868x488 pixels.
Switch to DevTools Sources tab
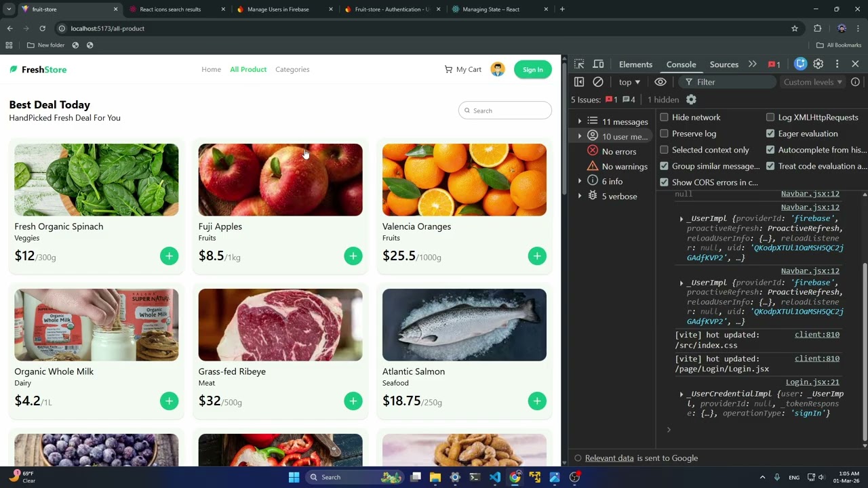724,64
